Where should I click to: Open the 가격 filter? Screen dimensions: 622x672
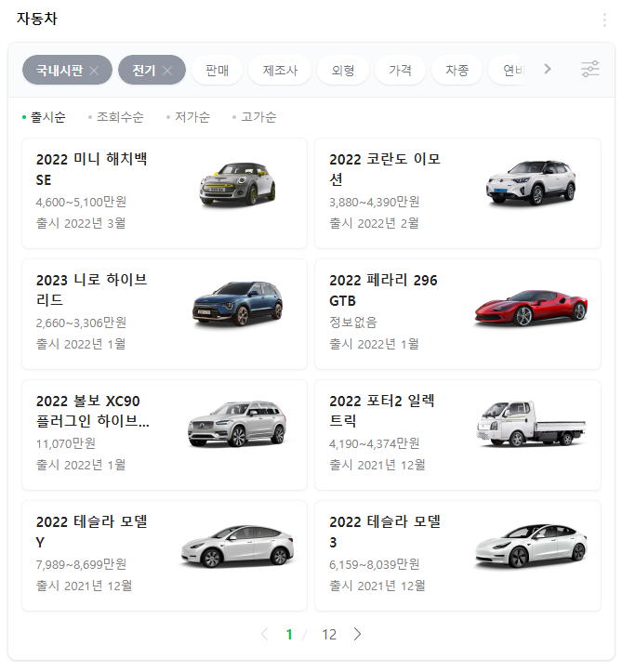[x=400, y=70]
